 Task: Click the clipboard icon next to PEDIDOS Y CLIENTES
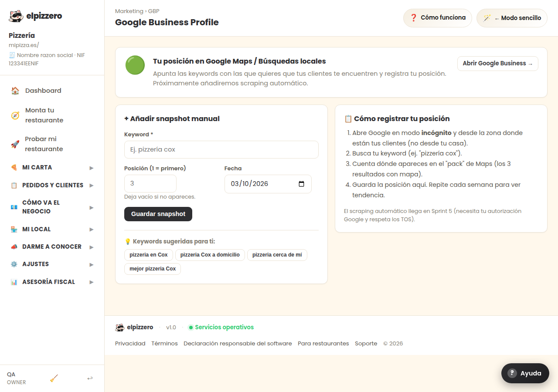point(14,185)
